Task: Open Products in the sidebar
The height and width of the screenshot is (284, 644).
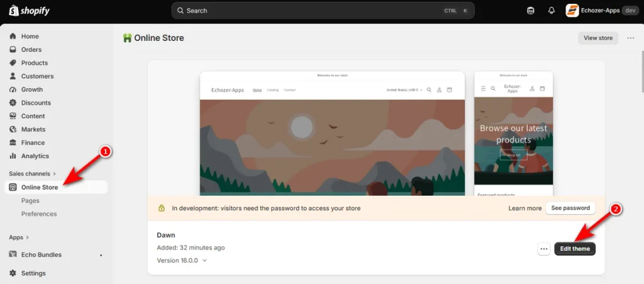Action: [x=35, y=63]
